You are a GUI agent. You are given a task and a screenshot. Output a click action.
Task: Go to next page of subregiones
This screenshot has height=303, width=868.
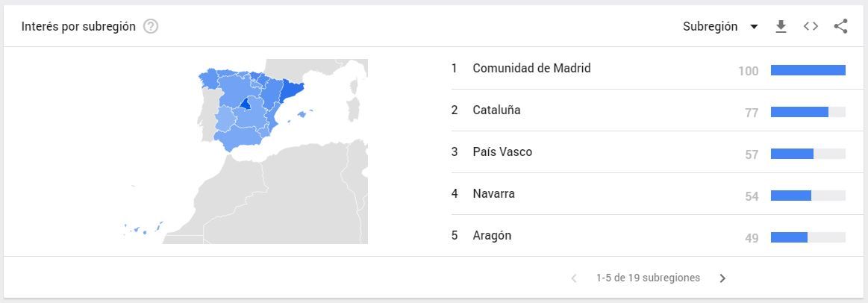[722, 278]
